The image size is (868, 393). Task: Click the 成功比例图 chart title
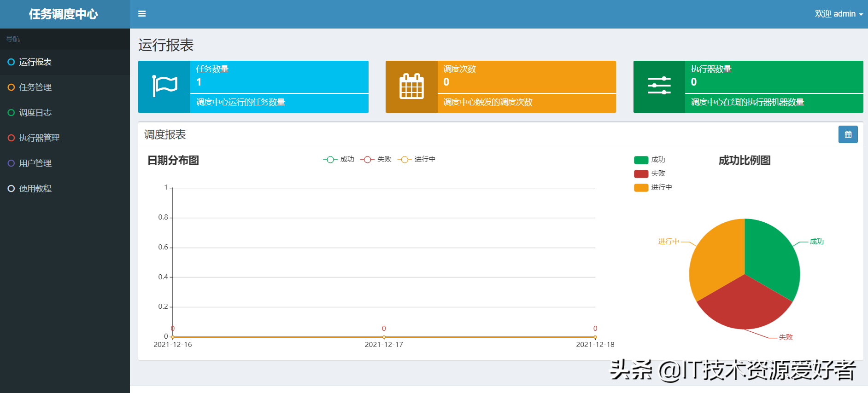tap(745, 161)
